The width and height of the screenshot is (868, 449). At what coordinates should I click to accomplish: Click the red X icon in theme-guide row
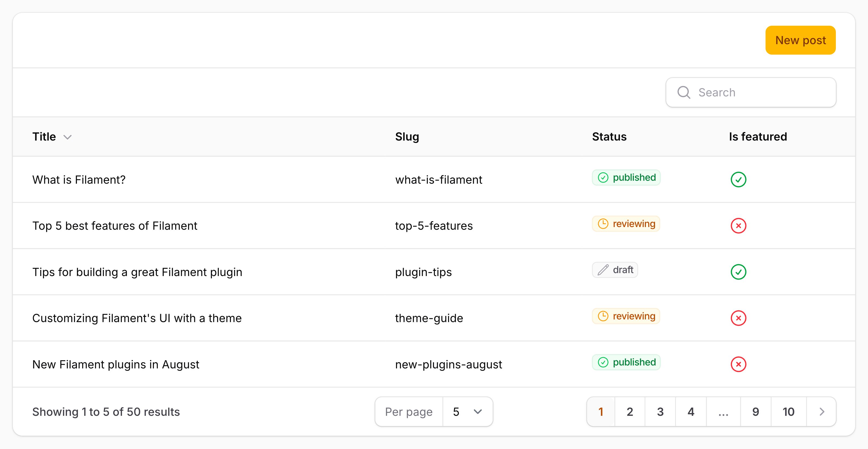click(x=738, y=318)
